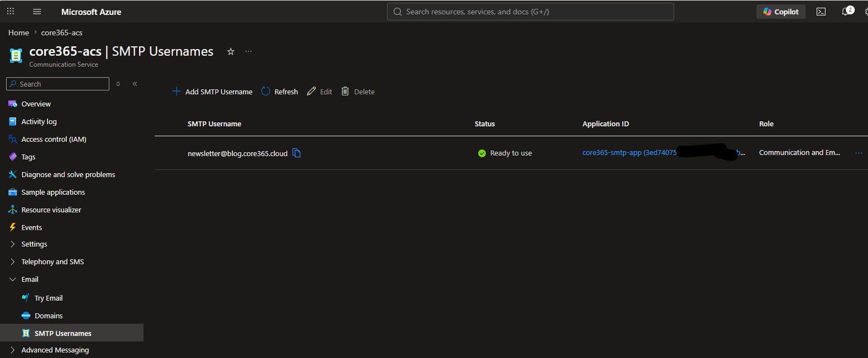
Task: Click the Edit toolbar button
Action: pyautogui.click(x=320, y=92)
